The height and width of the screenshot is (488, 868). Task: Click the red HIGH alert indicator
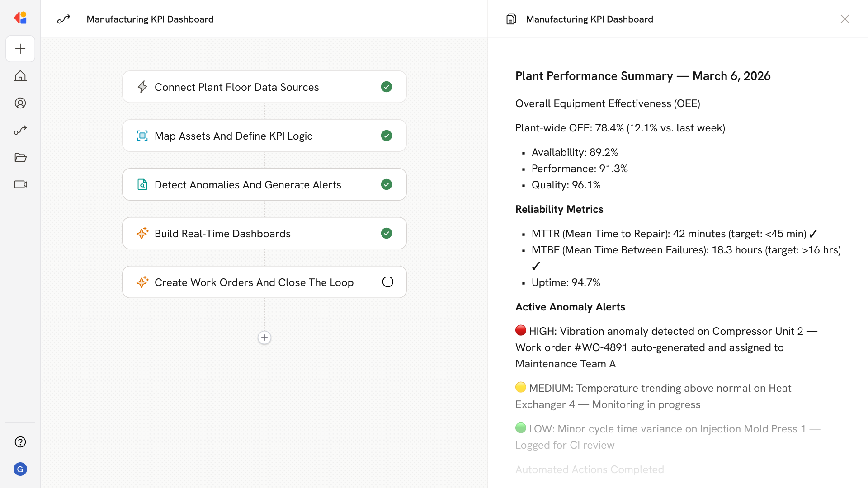(x=521, y=330)
